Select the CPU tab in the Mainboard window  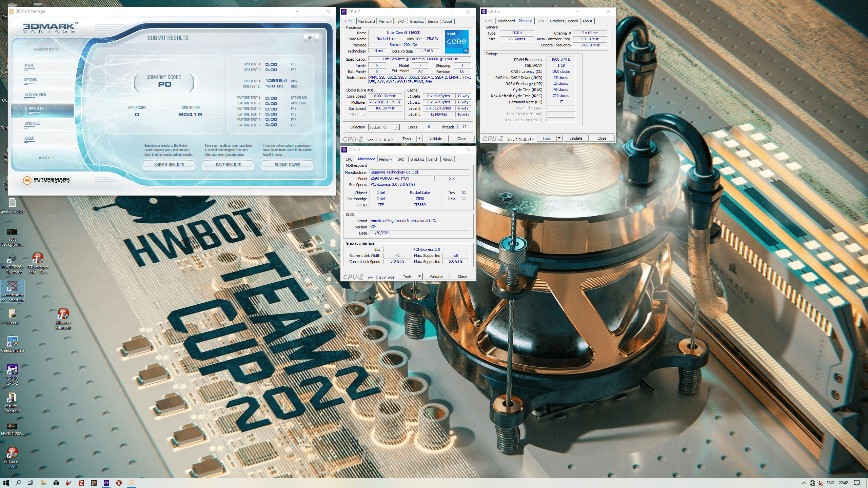tap(349, 159)
